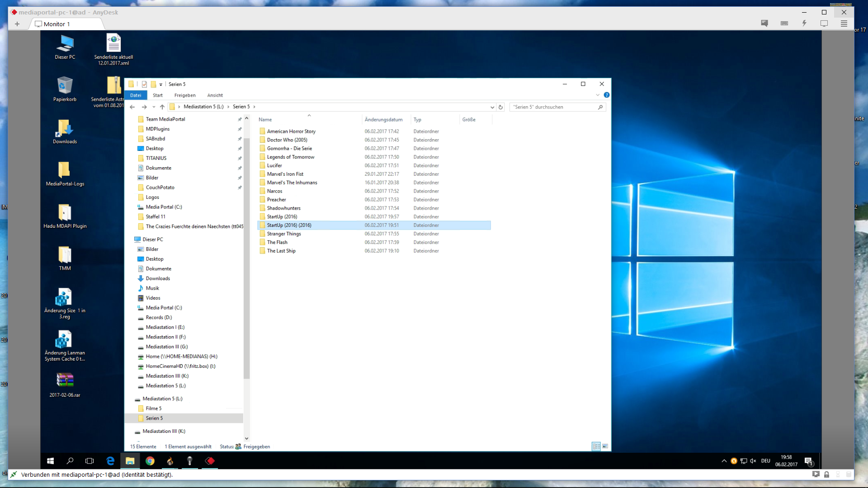Click the AnyDesk icon on remote taskbar
Viewport: 868px width, 488px height.
[x=210, y=461]
